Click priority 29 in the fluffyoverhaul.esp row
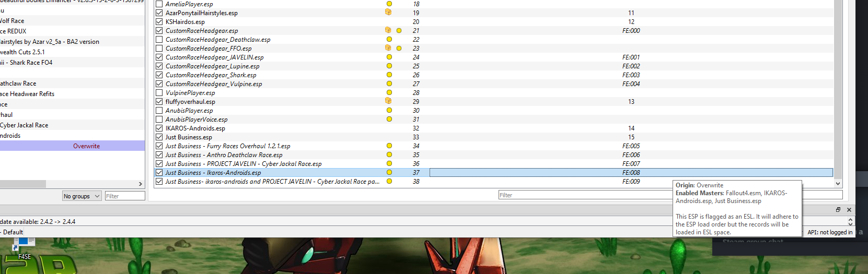This screenshot has width=868, height=274. (x=416, y=101)
